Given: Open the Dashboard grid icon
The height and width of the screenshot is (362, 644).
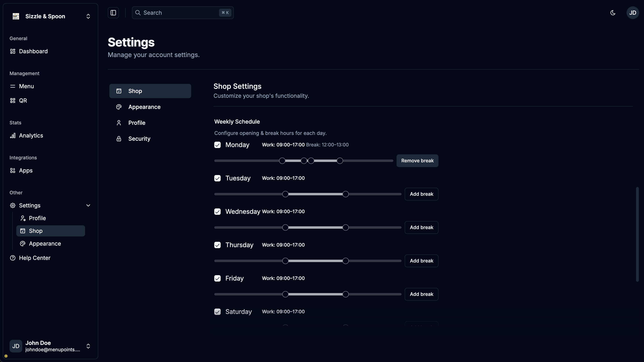Looking at the screenshot, I should (13, 51).
